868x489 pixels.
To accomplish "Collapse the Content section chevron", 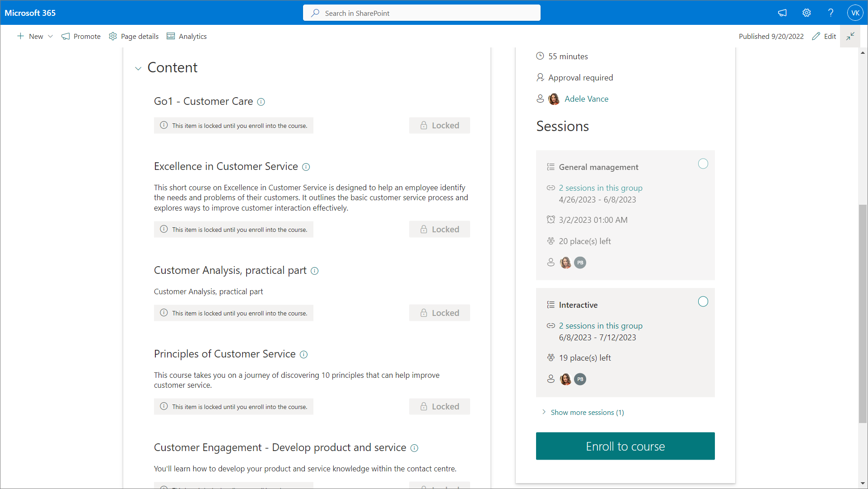I will click(138, 69).
